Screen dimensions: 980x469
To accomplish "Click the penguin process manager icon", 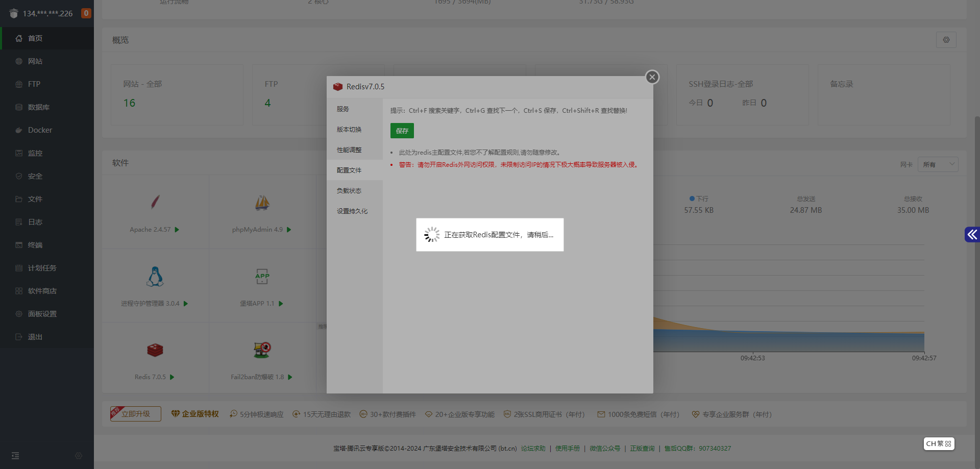I will [x=155, y=277].
